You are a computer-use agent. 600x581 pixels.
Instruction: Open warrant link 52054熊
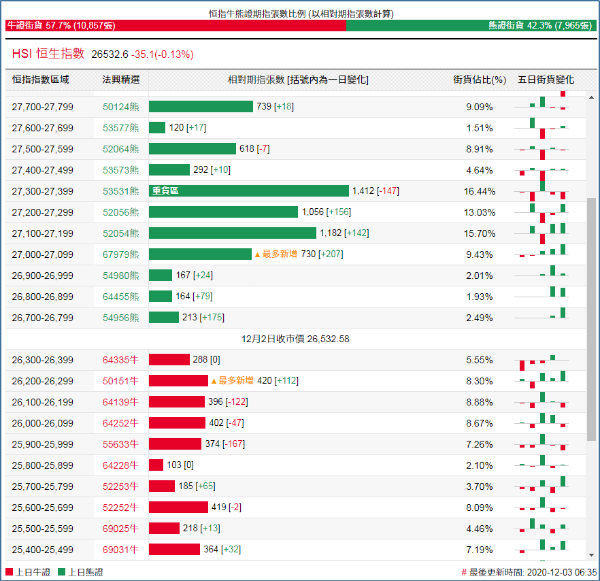(121, 233)
